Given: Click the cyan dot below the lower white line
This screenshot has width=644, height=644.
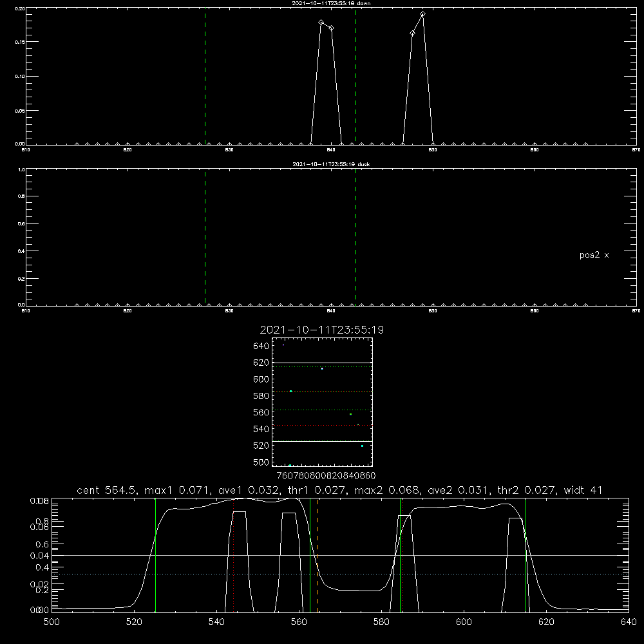Looking at the screenshot, I should tap(362, 446).
